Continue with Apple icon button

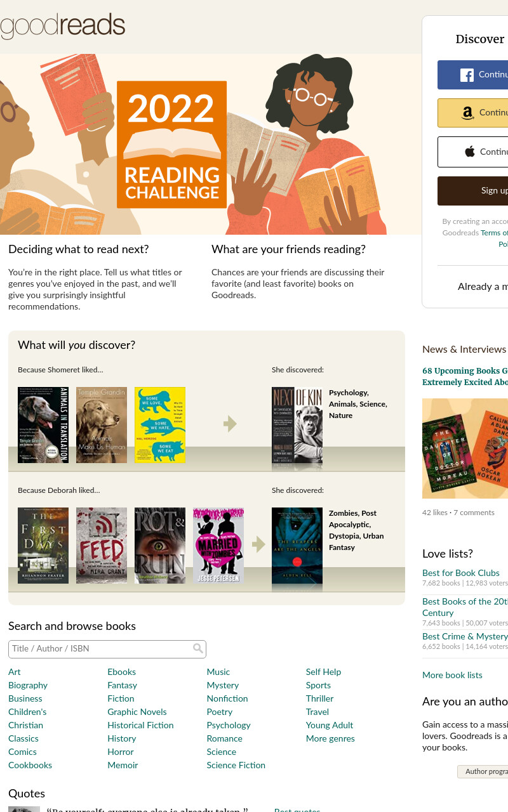pos(472,152)
